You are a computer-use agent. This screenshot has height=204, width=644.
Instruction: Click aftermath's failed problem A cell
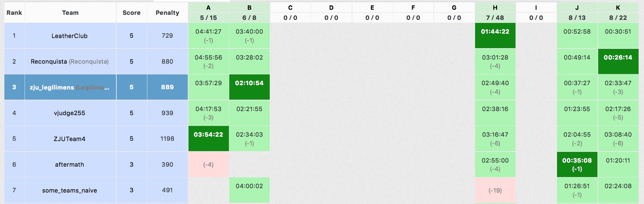tap(208, 165)
